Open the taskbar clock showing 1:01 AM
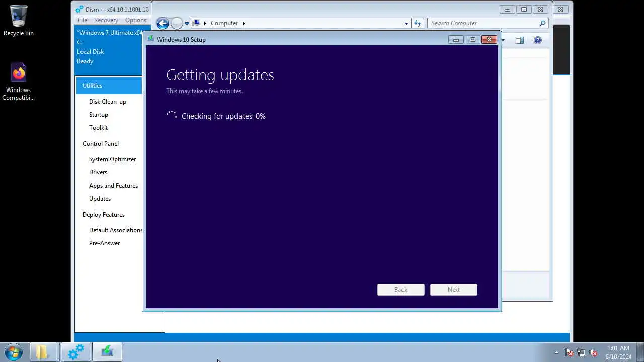This screenshot has width=644, height=362. tap(618, 352)
